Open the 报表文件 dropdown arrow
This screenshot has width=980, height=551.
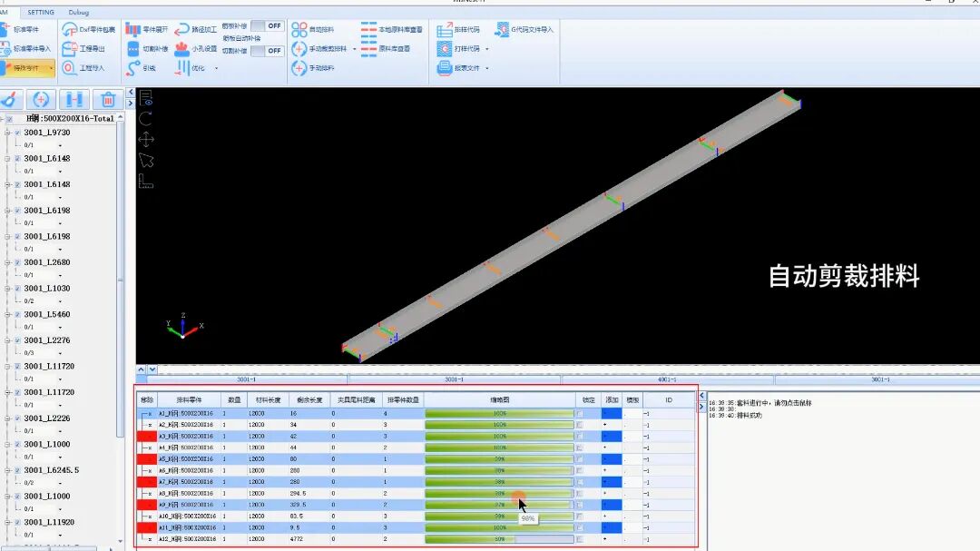click(x=487, y=68)
